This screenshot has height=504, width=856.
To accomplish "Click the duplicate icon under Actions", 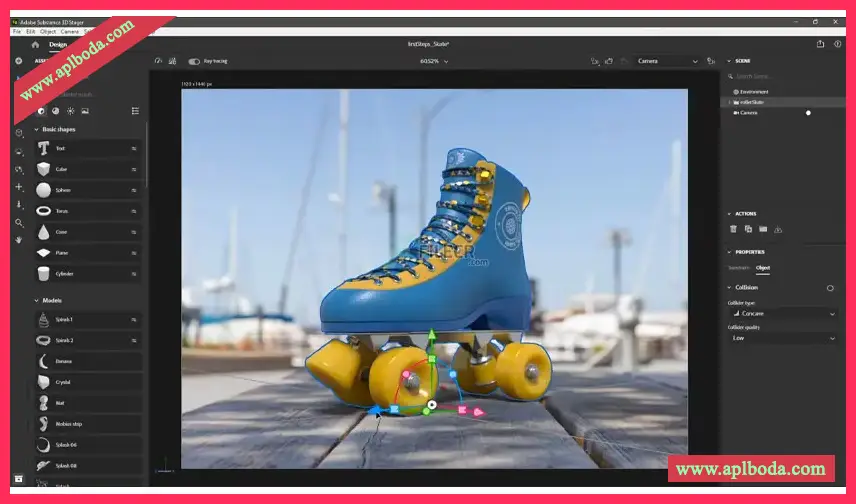I will tap(748, 229).
